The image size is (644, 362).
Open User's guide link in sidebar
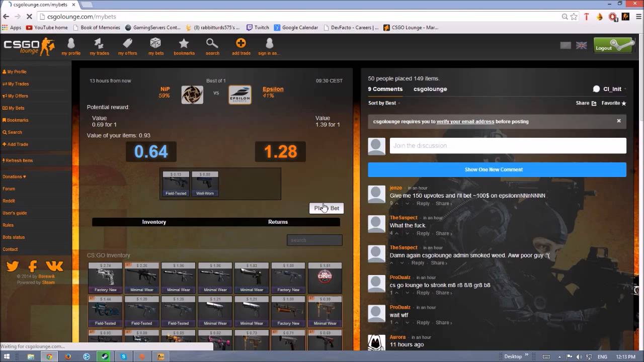pyautogui.click(x=15, y=213)
